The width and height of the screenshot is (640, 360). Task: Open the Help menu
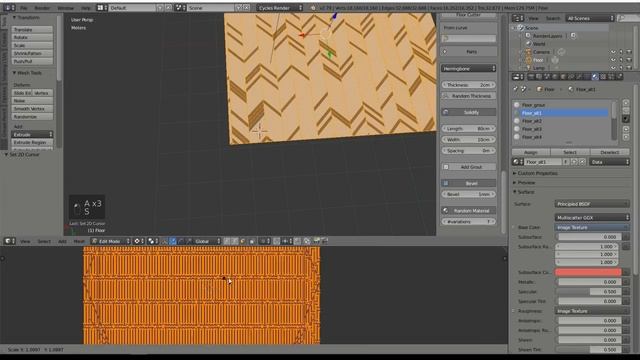(x=86, y=8)
